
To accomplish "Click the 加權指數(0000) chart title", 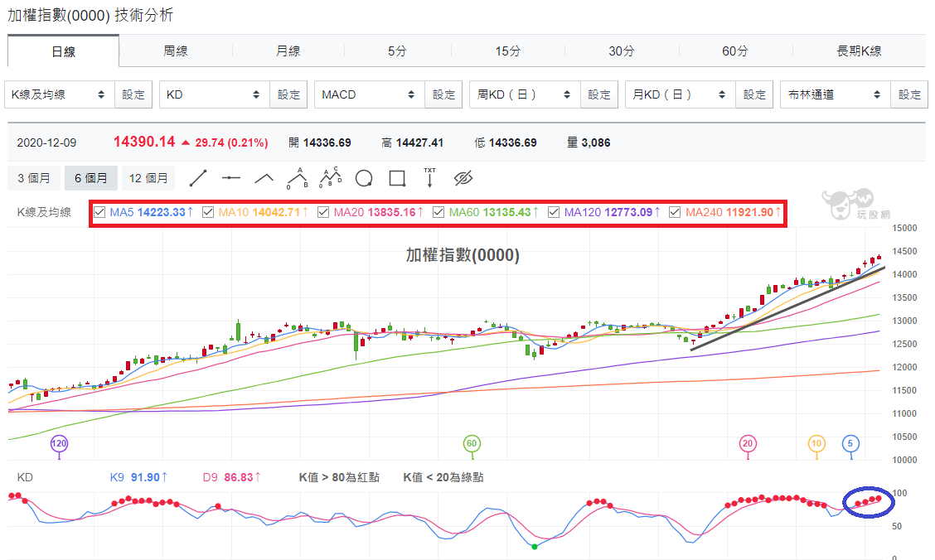I will [463, 255].
